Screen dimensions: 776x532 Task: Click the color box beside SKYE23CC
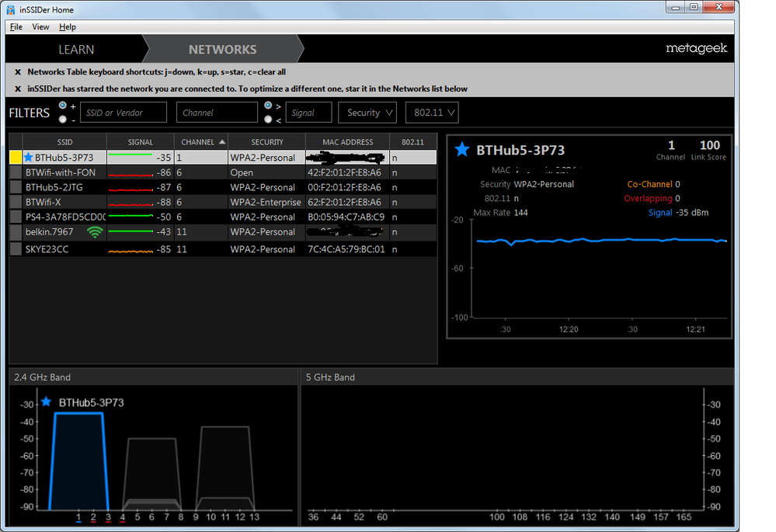point(16,249)
